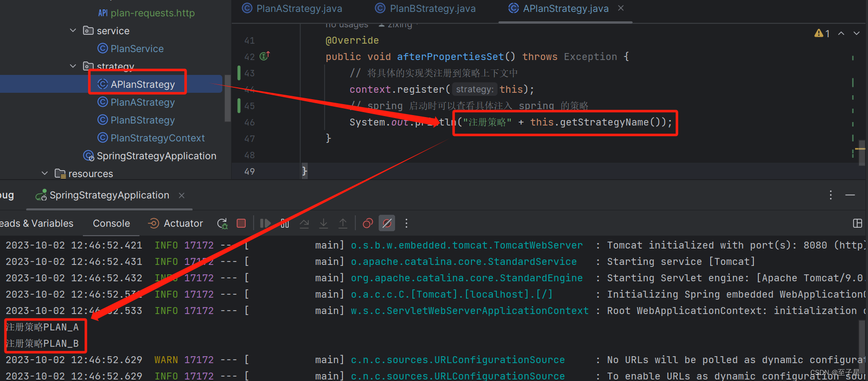
Task: Open the Console tab
Action: tap(112, 224)
